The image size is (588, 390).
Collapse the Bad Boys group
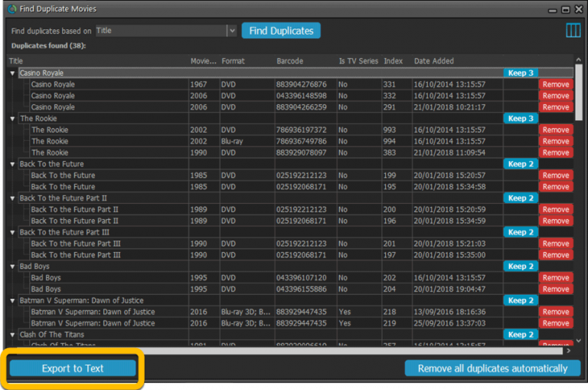[12, 267]
